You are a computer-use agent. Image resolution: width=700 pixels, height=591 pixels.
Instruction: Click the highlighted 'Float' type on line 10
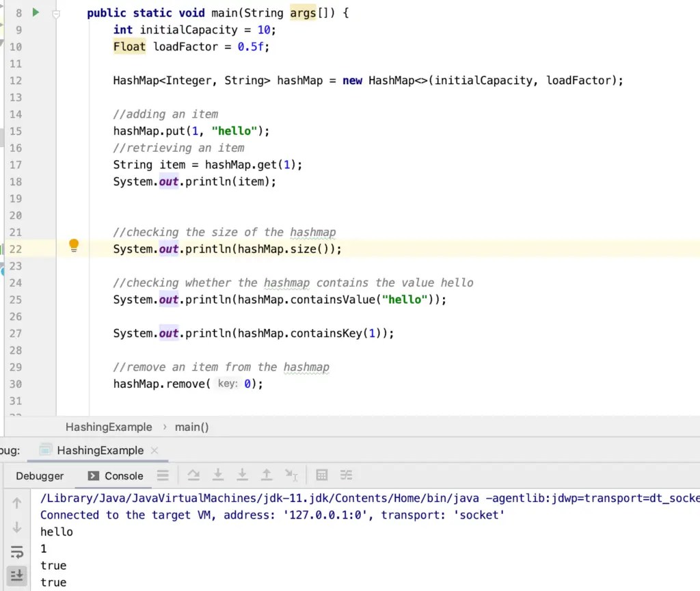[x=129, y=47]
